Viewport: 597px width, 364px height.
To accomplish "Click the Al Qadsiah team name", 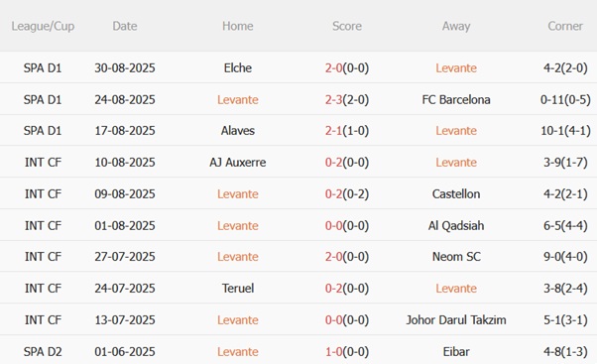I will 456,226.
